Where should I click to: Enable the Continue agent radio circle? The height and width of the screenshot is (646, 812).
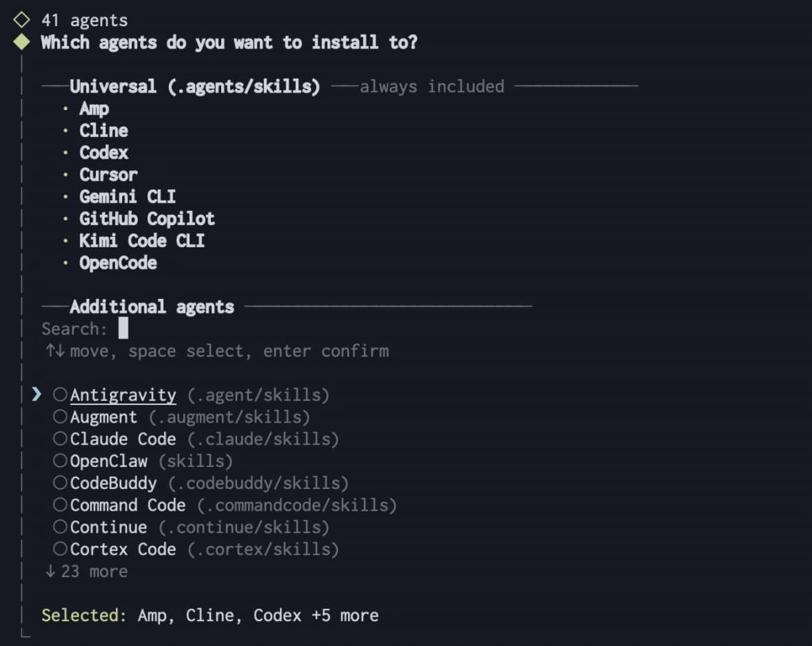coord(60,527)
